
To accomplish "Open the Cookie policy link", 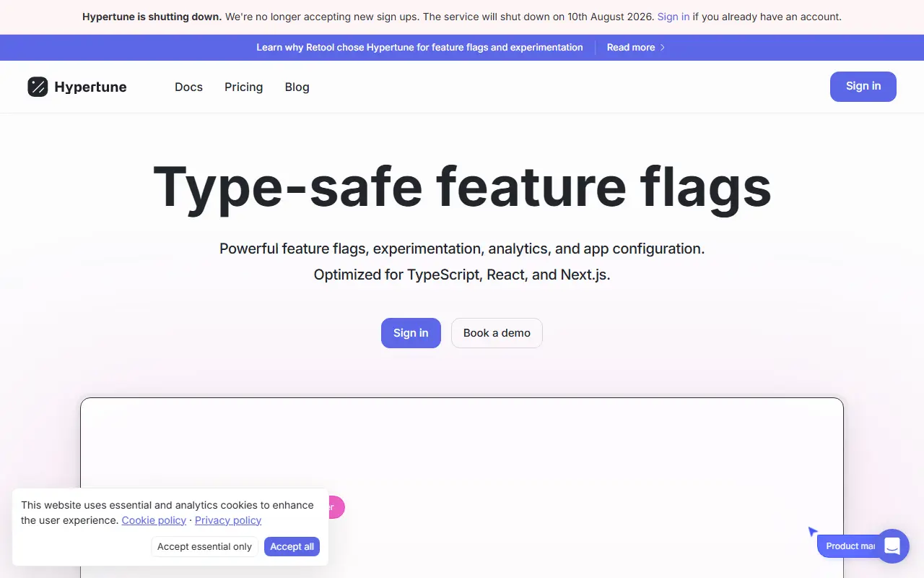I will click(154, 520).
